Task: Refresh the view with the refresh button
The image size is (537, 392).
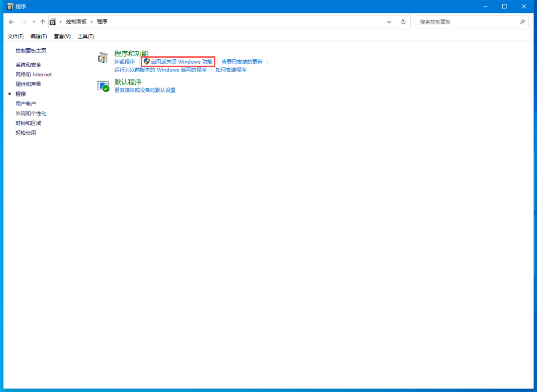Action: (x=403, y=22)
